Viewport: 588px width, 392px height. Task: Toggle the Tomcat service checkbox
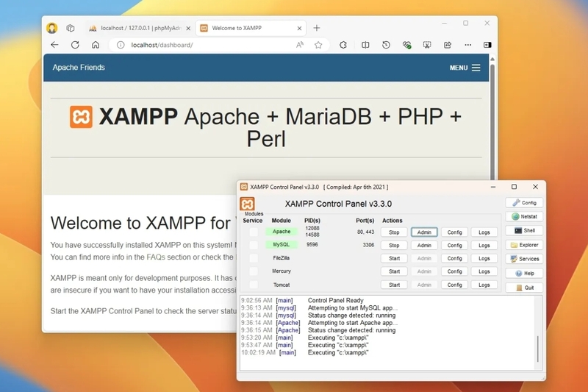pyautogui.click(x=254, y=285)
